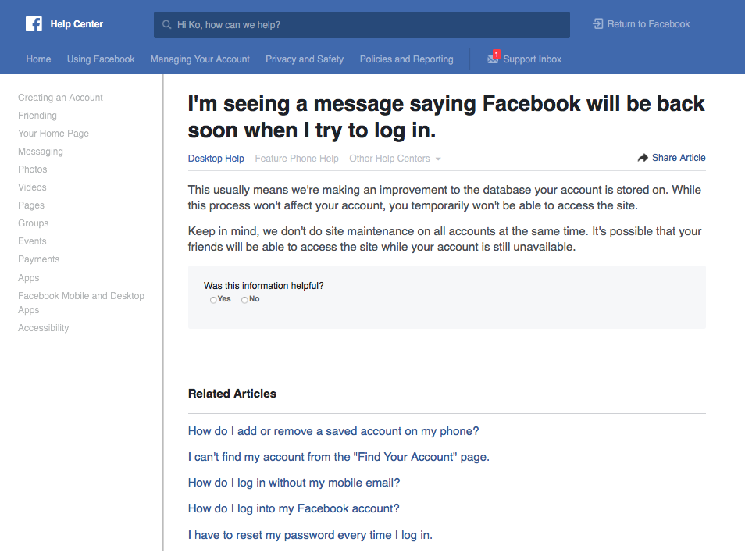
Task: Select the Yes radio button
Action: pyautogui.click(x=213, y=300)
